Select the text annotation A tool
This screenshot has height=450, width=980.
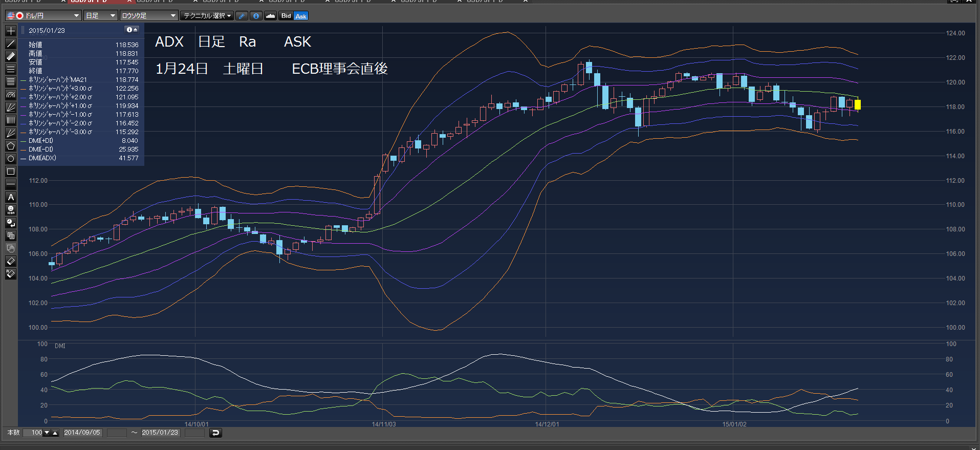tap(11, 197)
